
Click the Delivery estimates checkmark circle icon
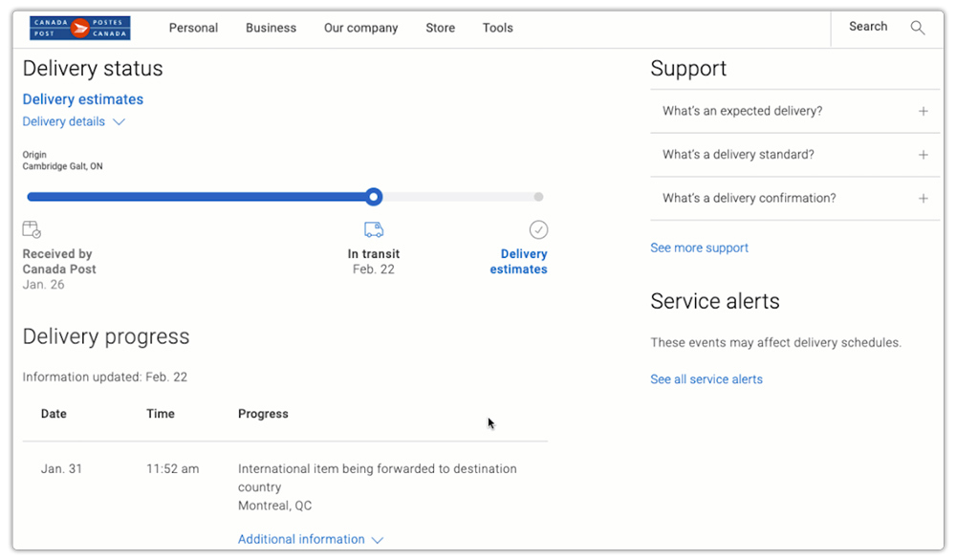[x=538, y=229]
